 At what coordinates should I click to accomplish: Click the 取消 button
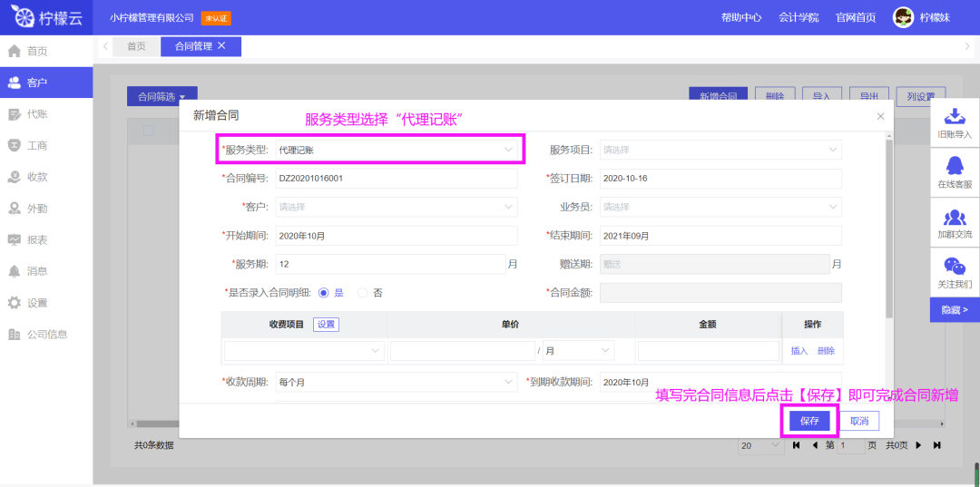859,421
